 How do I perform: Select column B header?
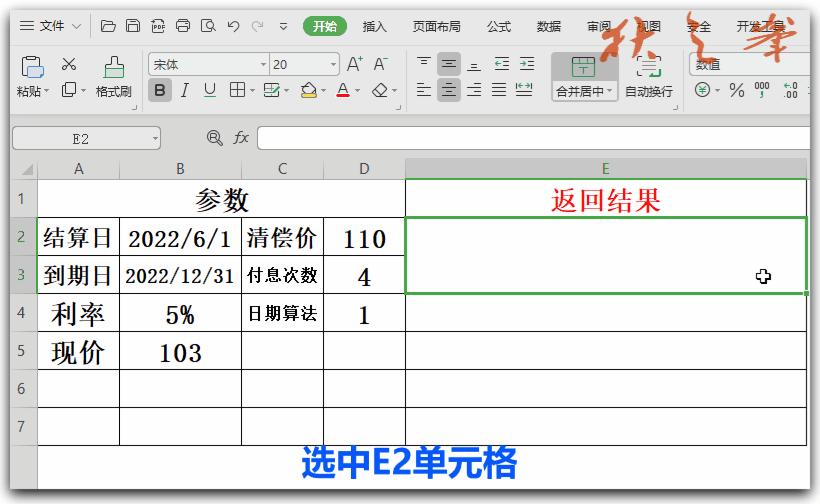(180, 169)
